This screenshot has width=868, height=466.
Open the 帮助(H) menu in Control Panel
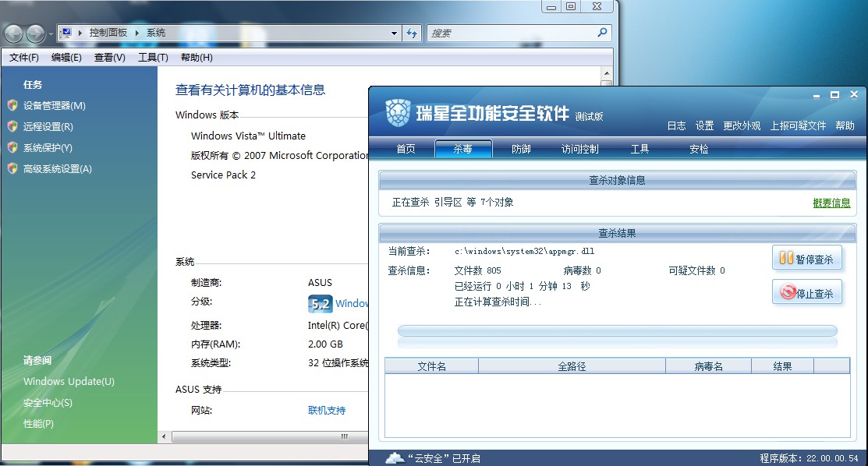pyautogui.click(x=197, y=58)
